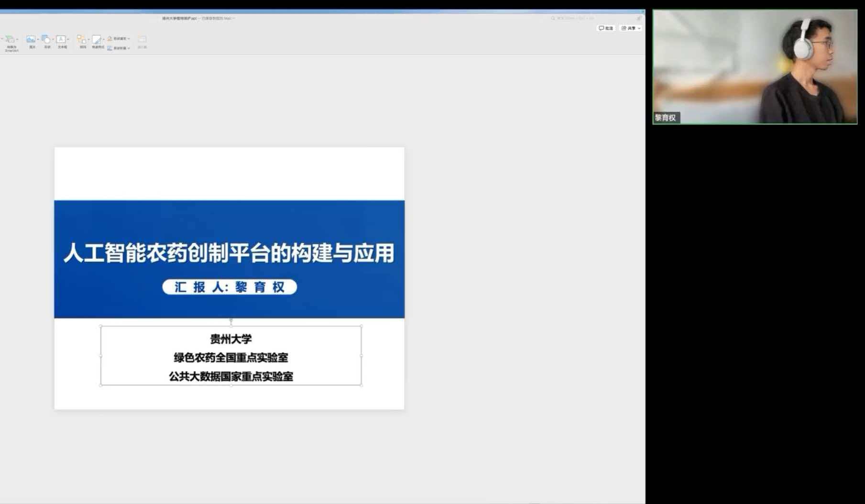Open the Quick Styles icon
Viewport: 865px width, 504px height.
coord(97,39)
